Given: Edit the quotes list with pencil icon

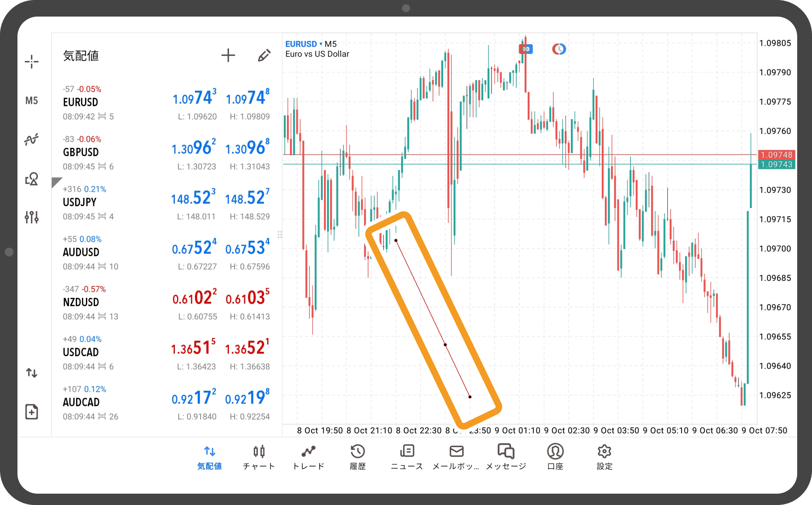Looking at the screenshot, I should tap(264, 55).
